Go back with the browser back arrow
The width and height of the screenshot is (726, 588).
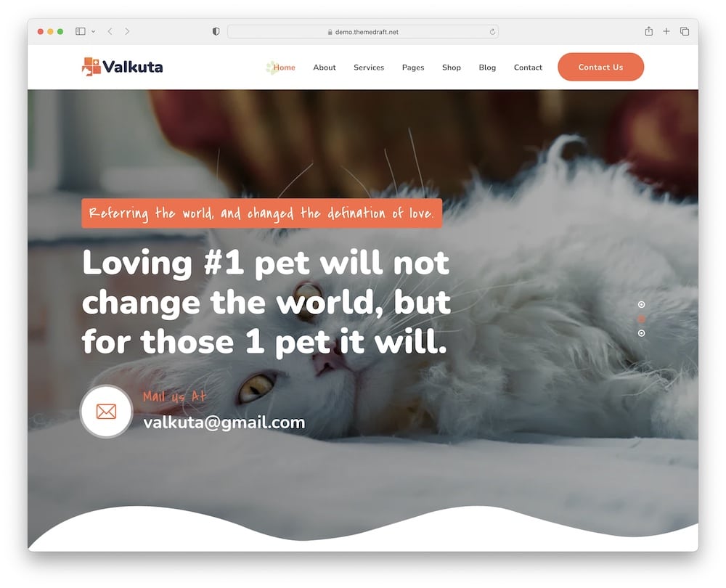(110, 31)
